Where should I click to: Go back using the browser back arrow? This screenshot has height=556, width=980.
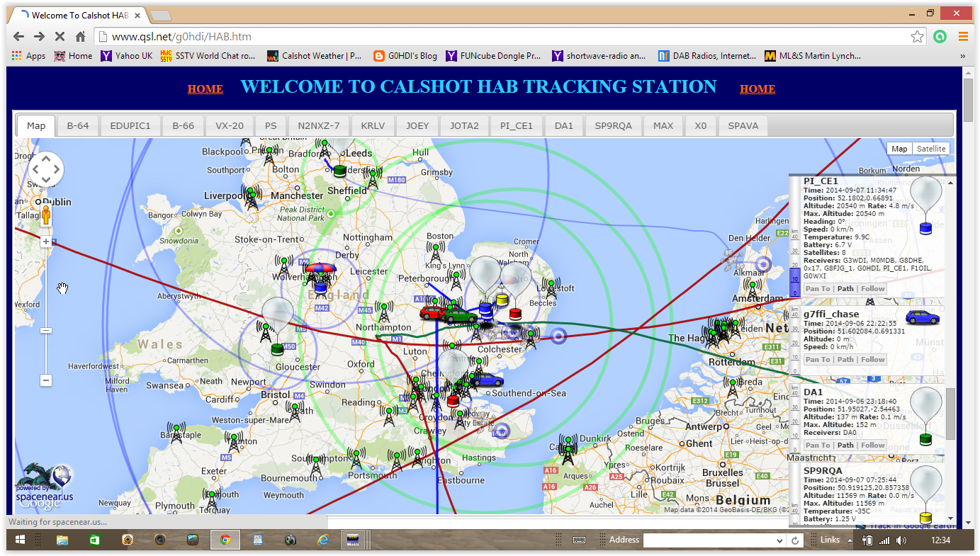point(18,37)
